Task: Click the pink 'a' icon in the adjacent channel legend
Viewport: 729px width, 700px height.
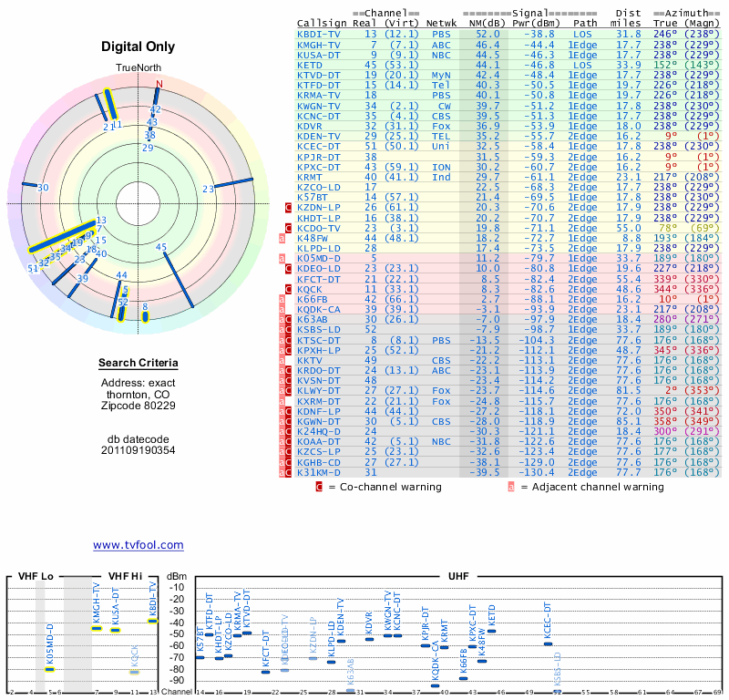Action: click(x=511, y=487)
